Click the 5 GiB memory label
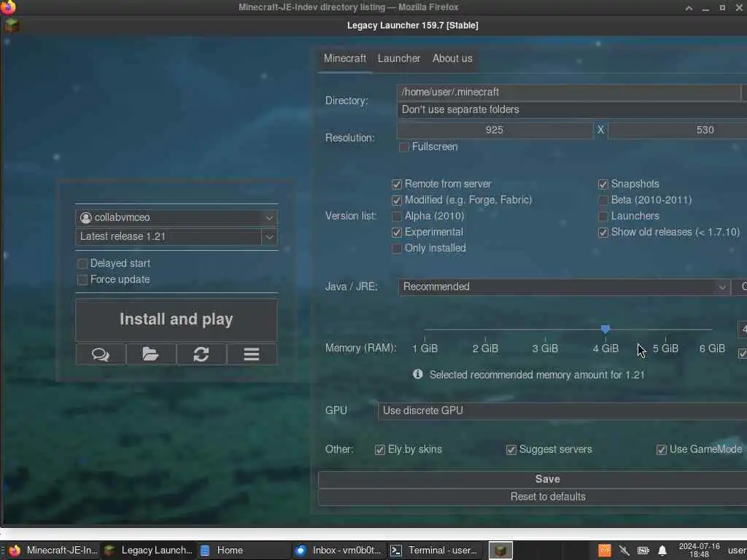747x560 pixels. (665, 349)
